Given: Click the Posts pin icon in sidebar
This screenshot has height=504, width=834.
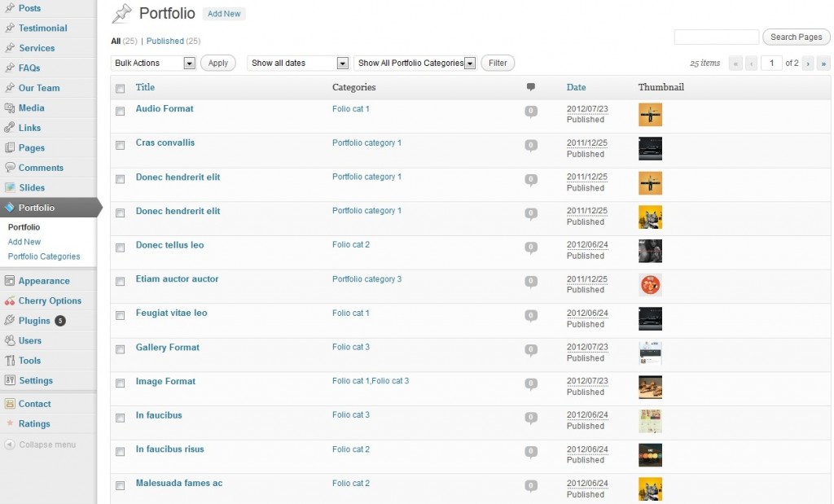Looking at the screenshot, I should pyautogui.click(x=10, y=8).
